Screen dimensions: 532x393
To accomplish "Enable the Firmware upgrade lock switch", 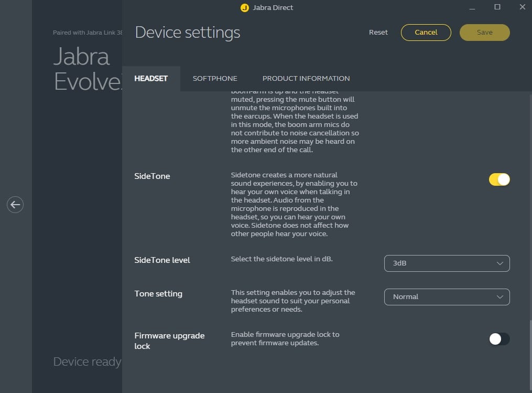I will pos(499,339).
